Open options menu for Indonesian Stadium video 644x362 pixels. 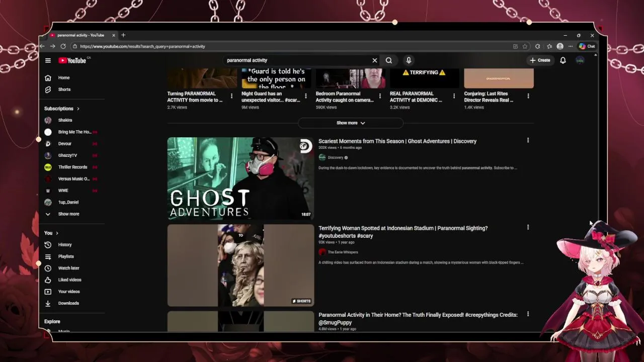click(528, 227)
